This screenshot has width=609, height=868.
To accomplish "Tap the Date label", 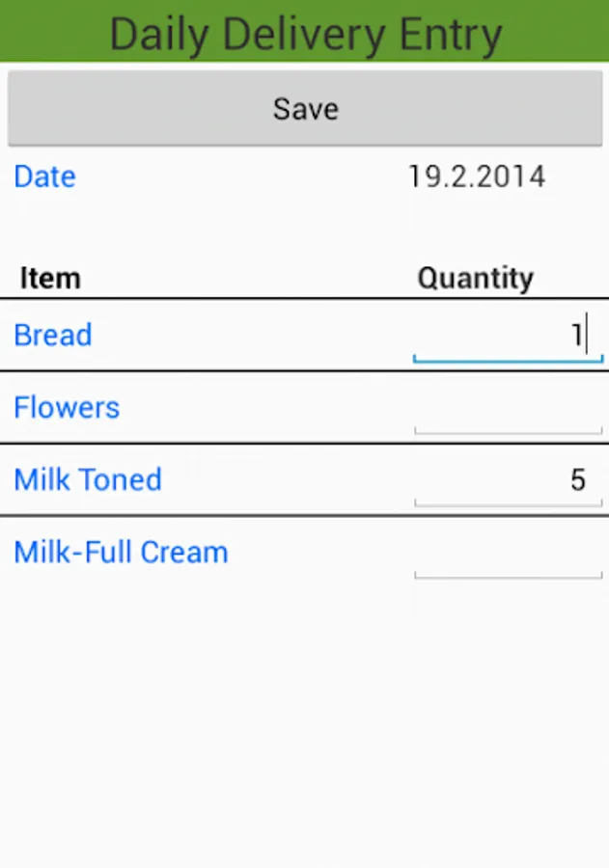I will [x=44, y=176].
